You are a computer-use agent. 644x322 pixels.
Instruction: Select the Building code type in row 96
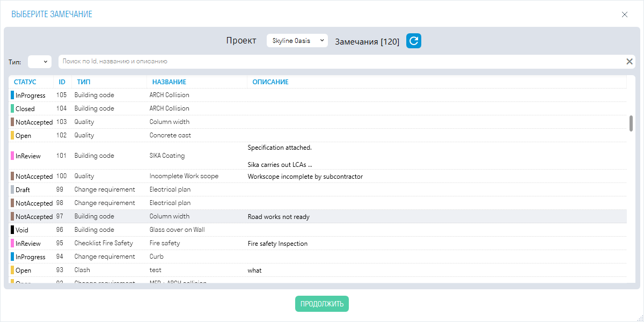pyautogui.click(x=94, y=230)
